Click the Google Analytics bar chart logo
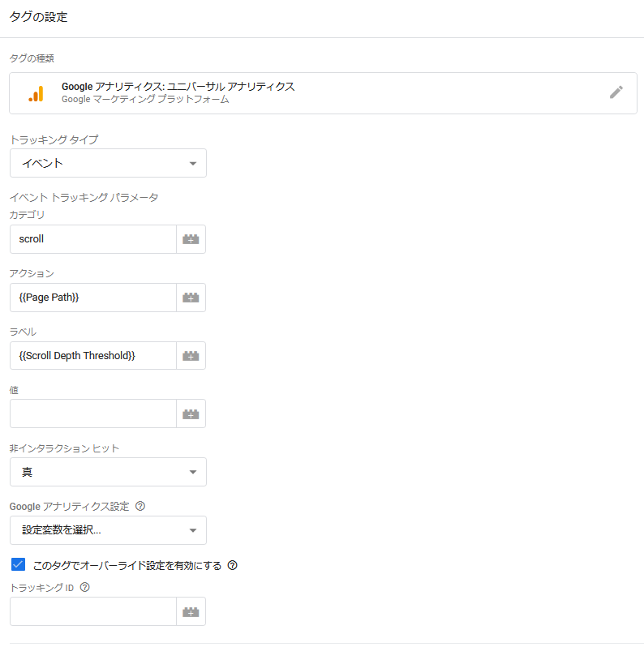 coord(36,94)
